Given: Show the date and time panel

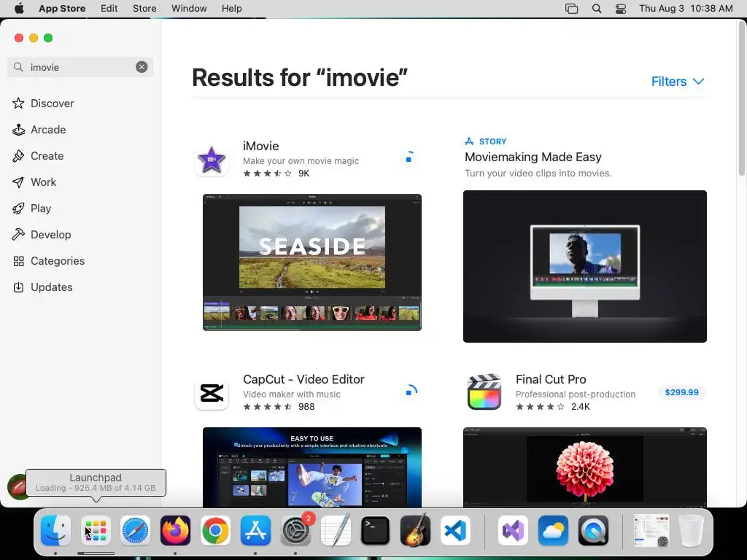Looking at the screenshot, I should point(686,9).
